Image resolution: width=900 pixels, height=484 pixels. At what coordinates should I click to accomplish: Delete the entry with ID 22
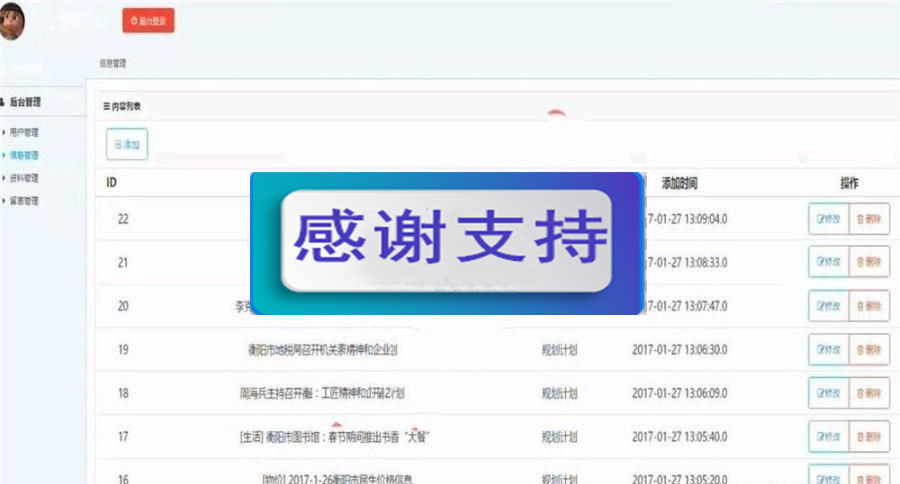point(869,219)
